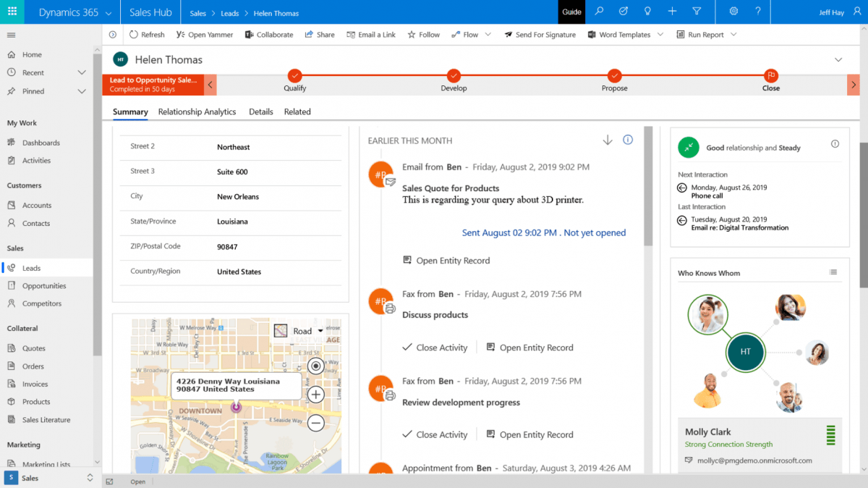Open the Related tab
Viewport: 868px width, 488px height.
pos(297,112)
